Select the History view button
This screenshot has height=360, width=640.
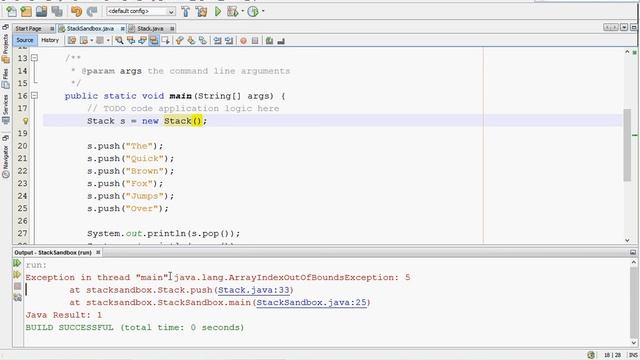[x=50, y=40]
